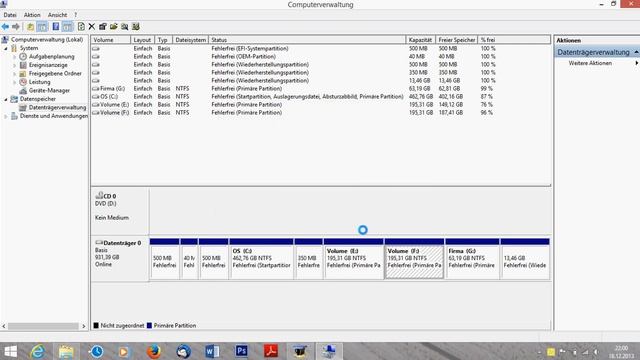Expand the Aufgabenplanung node

coord(14,57)
